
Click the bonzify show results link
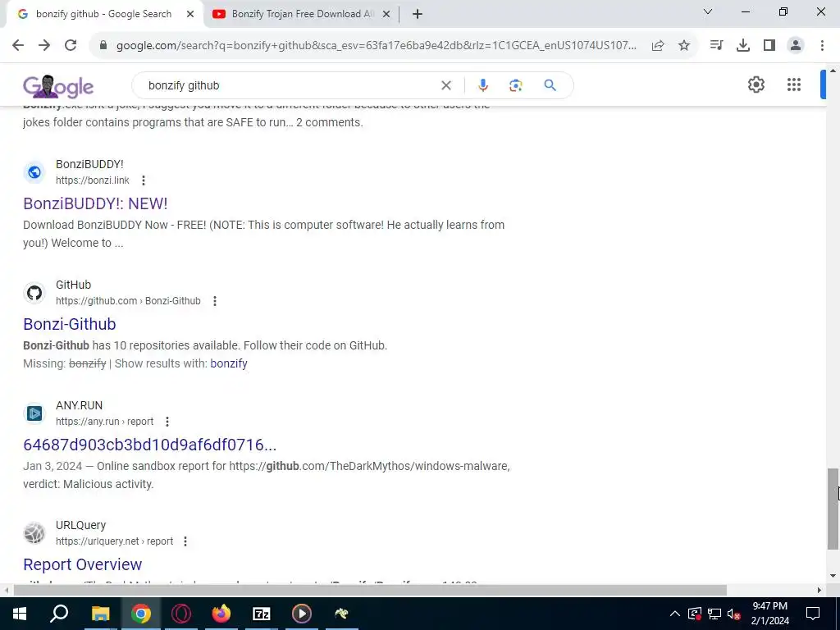point(229,363)
